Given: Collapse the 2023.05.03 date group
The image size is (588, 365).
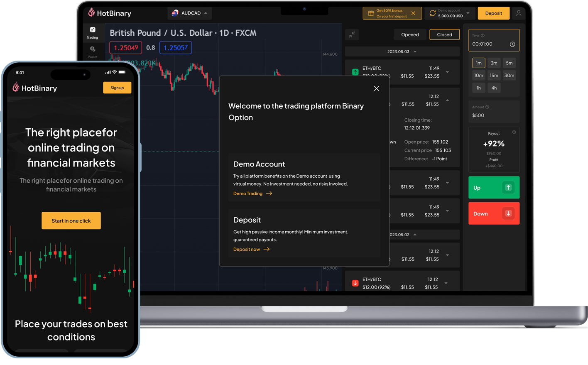Looking at the screenshot, I should tap(415, 51).
